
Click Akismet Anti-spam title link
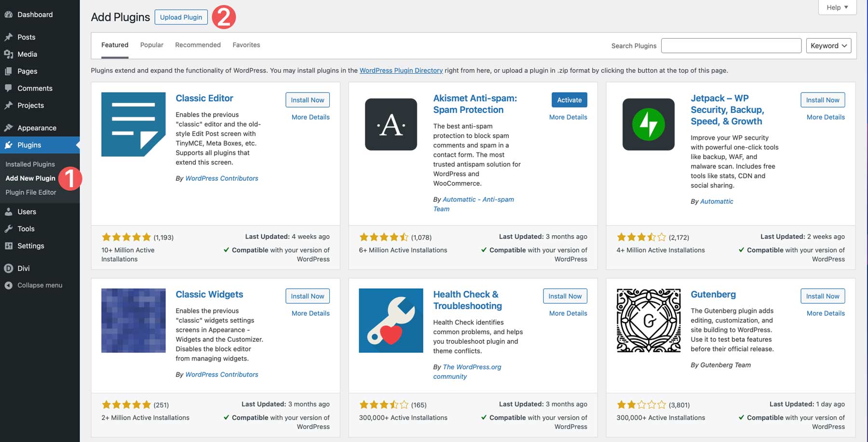tap(475, 104)
